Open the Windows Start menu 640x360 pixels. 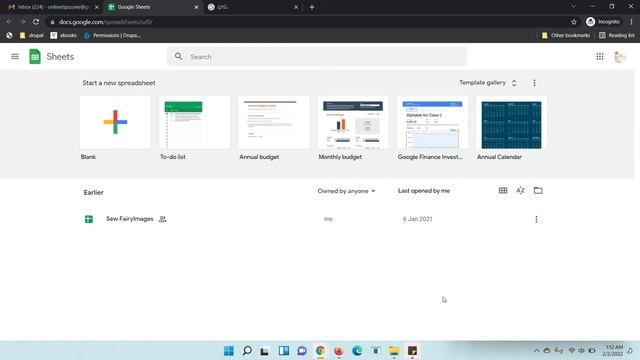click(229, 351)
